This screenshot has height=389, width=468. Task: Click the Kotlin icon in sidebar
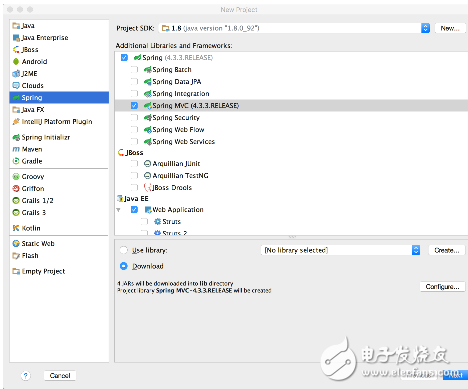(x=16, y=228)
